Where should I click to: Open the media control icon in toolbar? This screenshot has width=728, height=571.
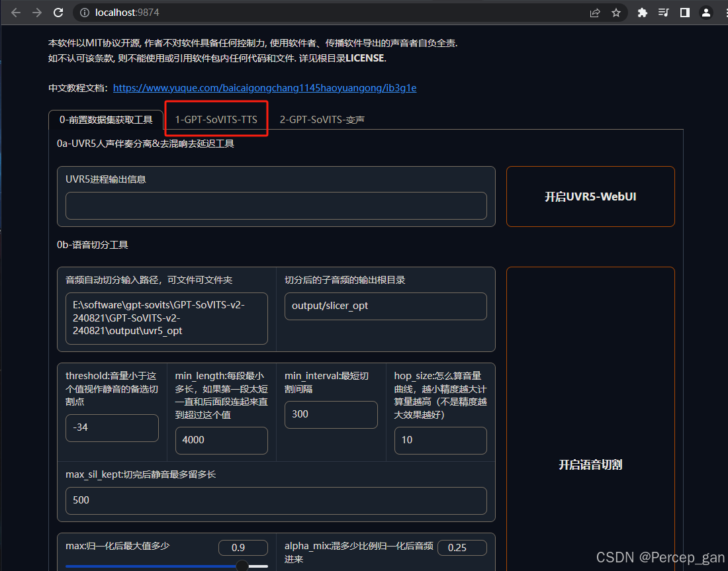(x=663, y=13)
